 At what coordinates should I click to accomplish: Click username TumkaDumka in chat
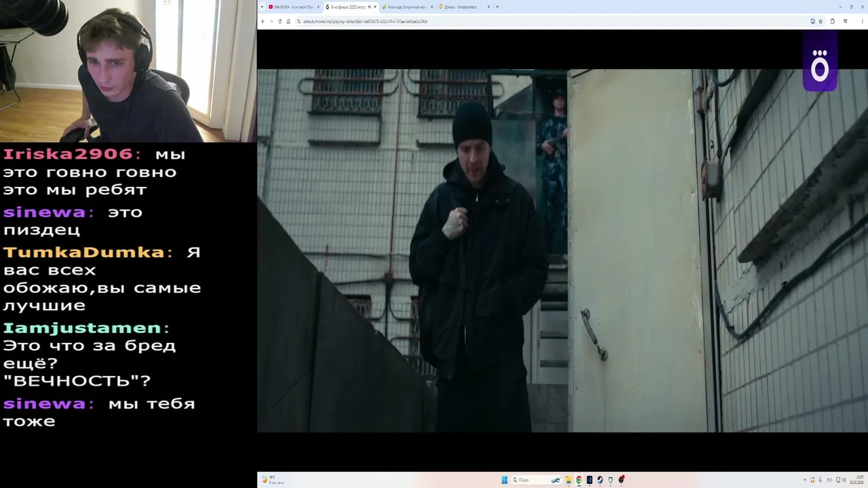coord(83,253)
